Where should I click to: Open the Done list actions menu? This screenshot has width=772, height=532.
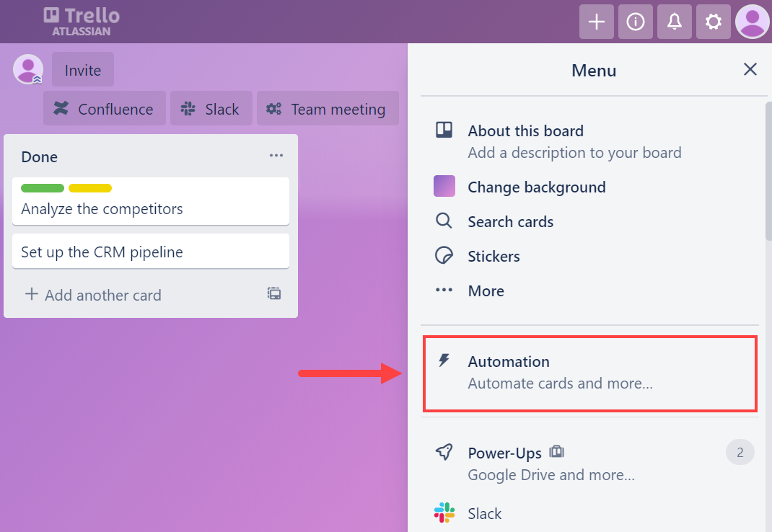(x=276, y=156)
